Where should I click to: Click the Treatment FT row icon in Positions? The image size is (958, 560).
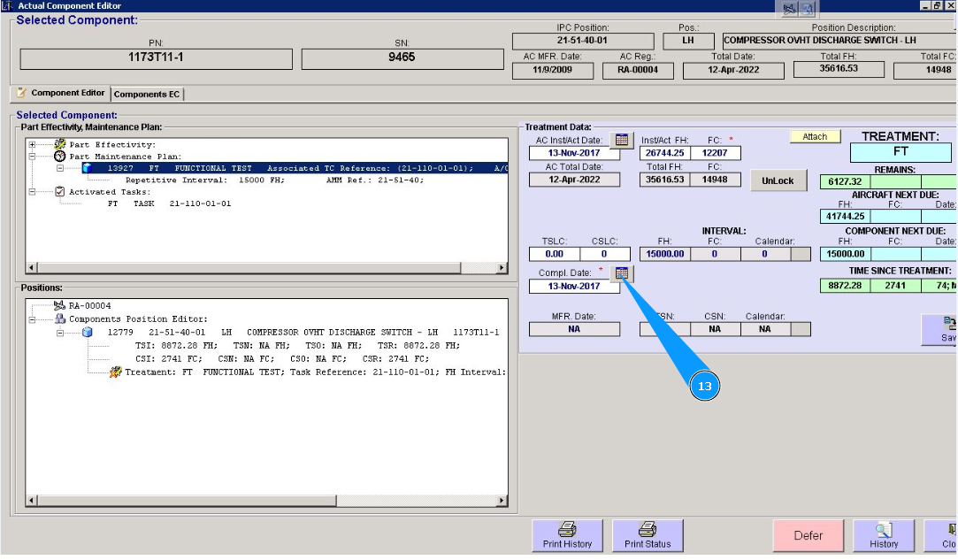(116, 372)
